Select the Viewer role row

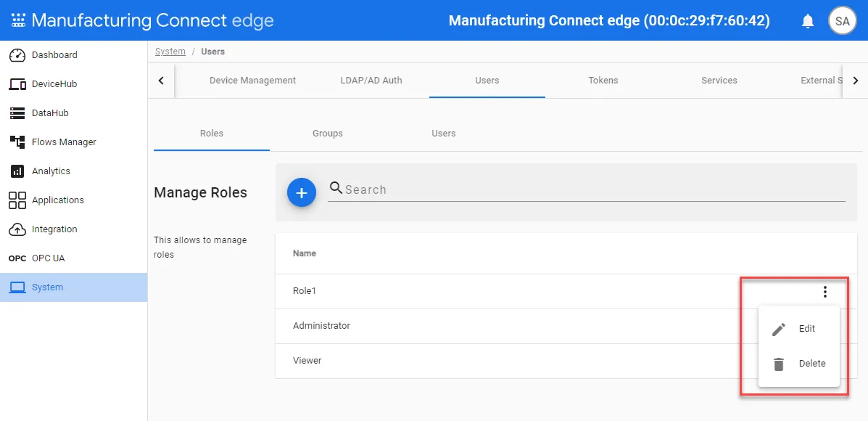pyautogui.click(x=566, y=361)
